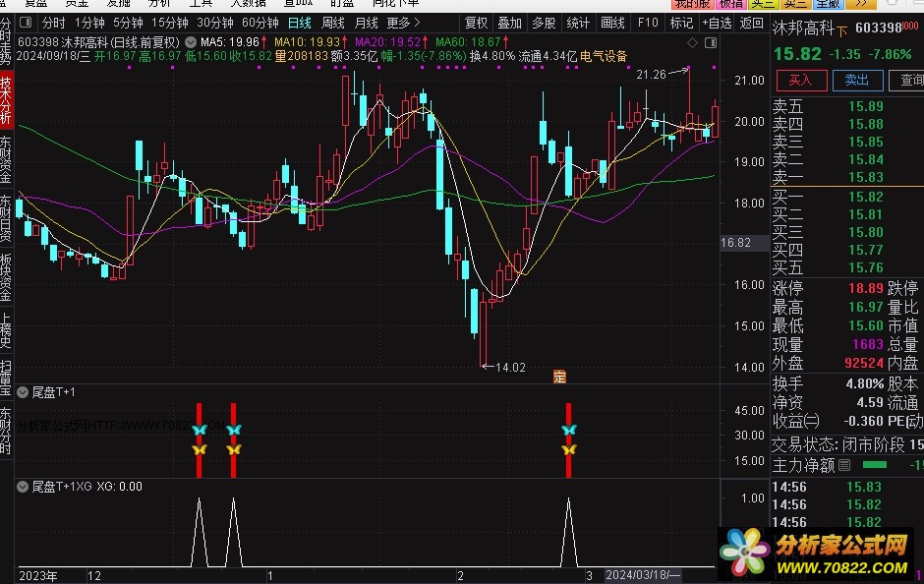Click the small list icon beside 主力净额

(x=844, y=466)
